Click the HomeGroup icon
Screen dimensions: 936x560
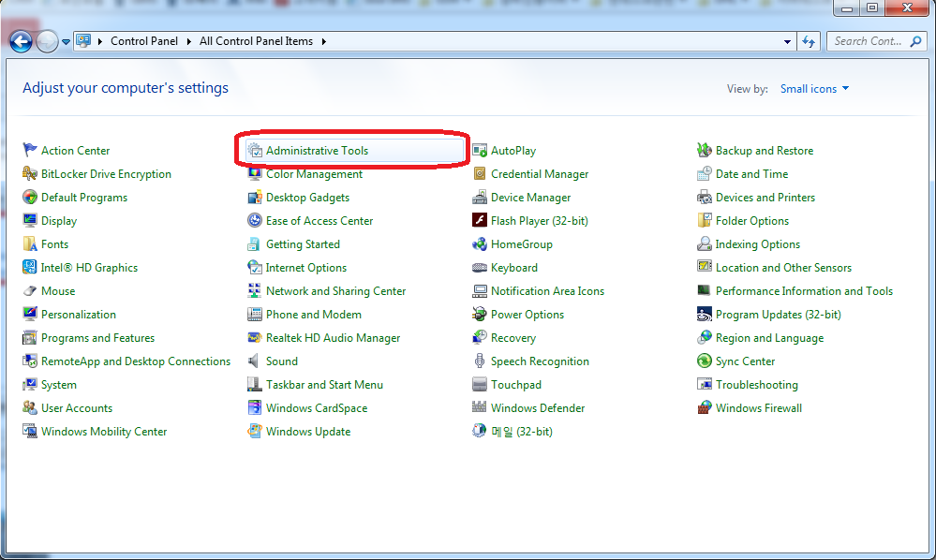click(480, 243)
